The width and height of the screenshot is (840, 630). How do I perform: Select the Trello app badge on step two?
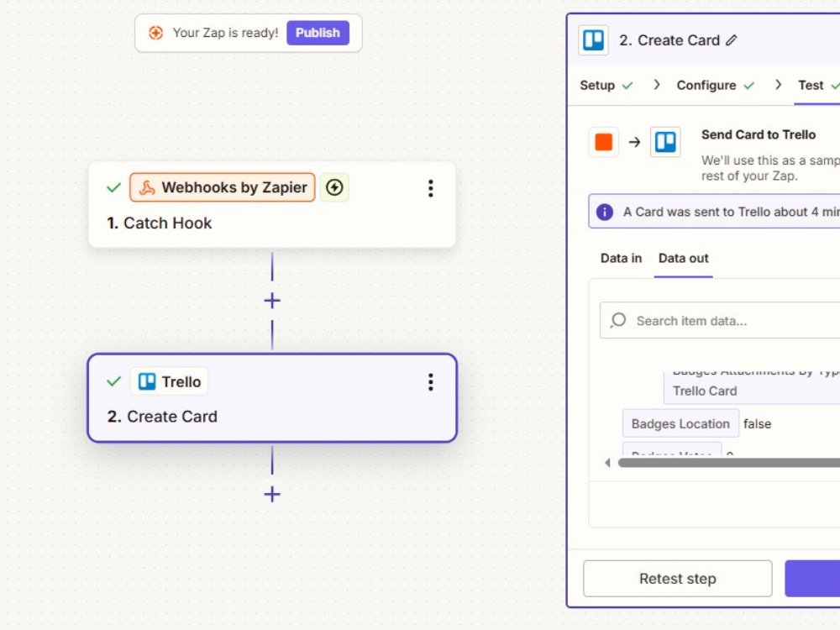[170, 381]
